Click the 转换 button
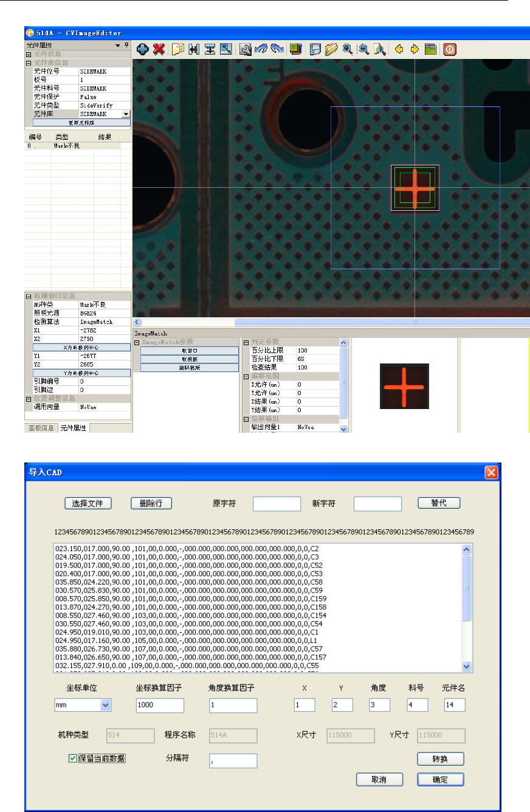530x812 pixels. (440, 759)
